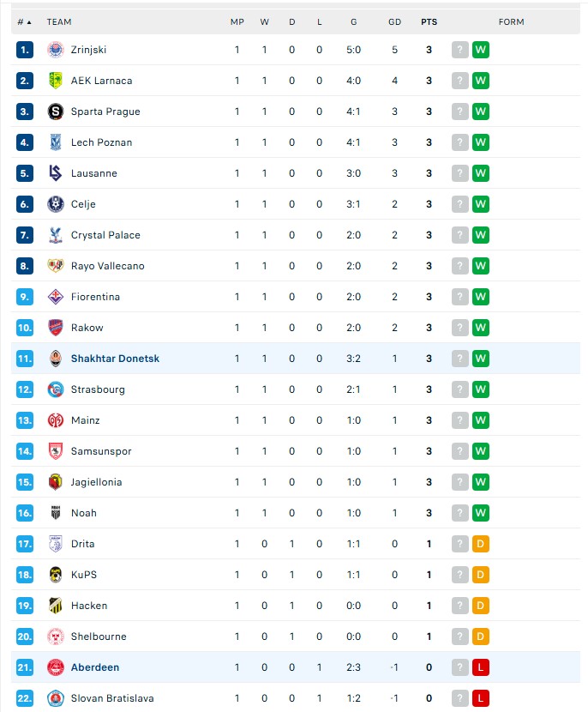Image resolution: width=588 pixels, height=712 pixels.
Task: Open the Rayo Vallecano team link
Action: pyautogui.click(x=107, y=266)
